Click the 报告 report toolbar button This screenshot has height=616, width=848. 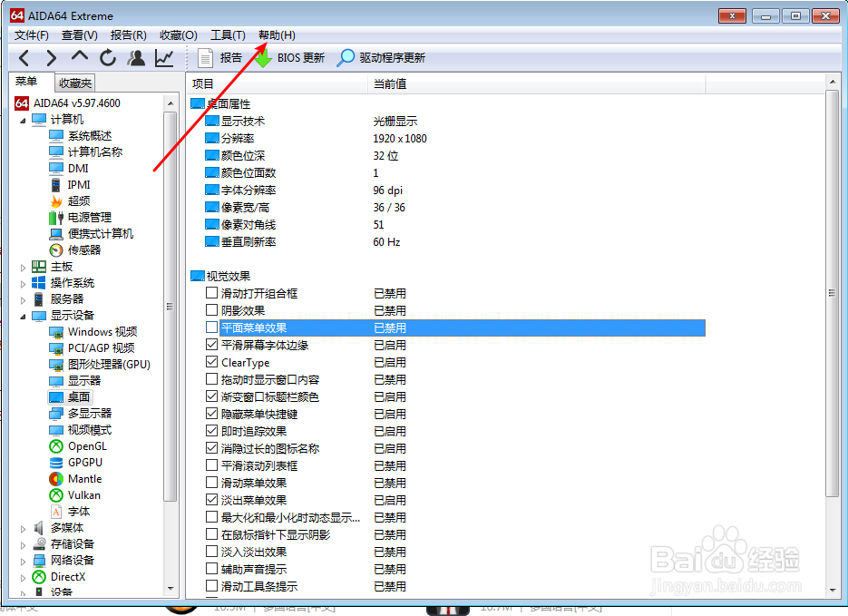pyautogui.click(x=219, y=58)
